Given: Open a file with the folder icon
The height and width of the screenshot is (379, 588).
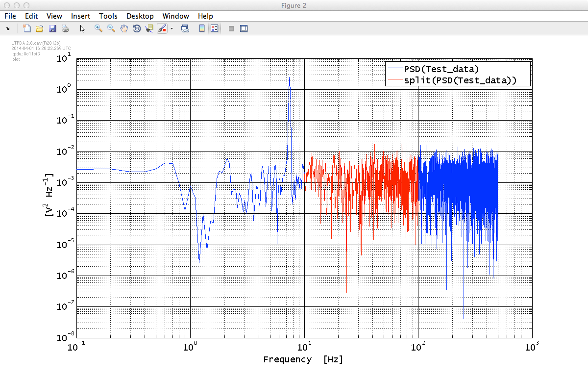Looking at the screenshot, I should pyautogui.click(x=40, y=29).
